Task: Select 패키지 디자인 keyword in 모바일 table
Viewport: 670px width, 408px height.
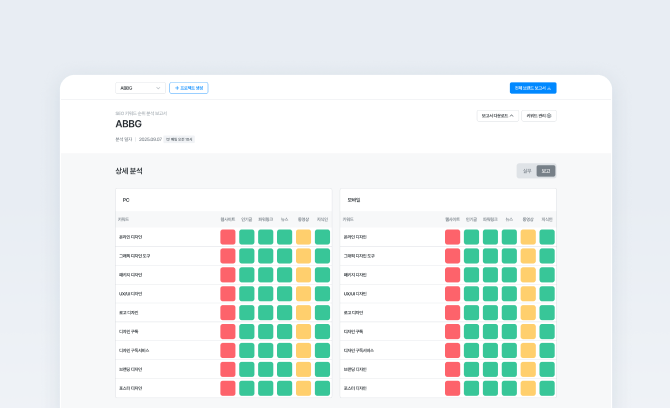Action: click(x=355, y=275)
